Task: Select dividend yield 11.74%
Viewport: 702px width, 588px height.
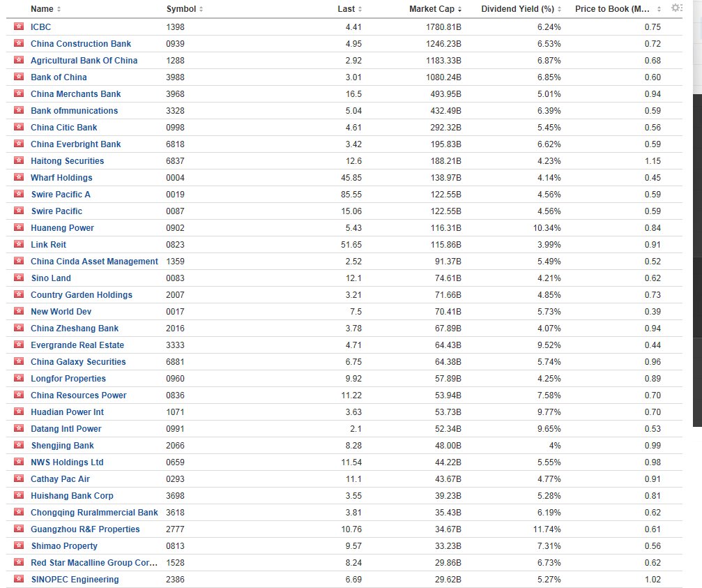Action: tap(547, 529)
